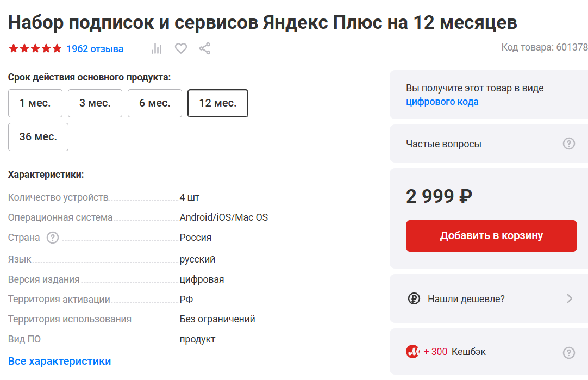Viewport: 588px width, 380px height.
Task: Click the five-star rating display
Action: [35, 49]
